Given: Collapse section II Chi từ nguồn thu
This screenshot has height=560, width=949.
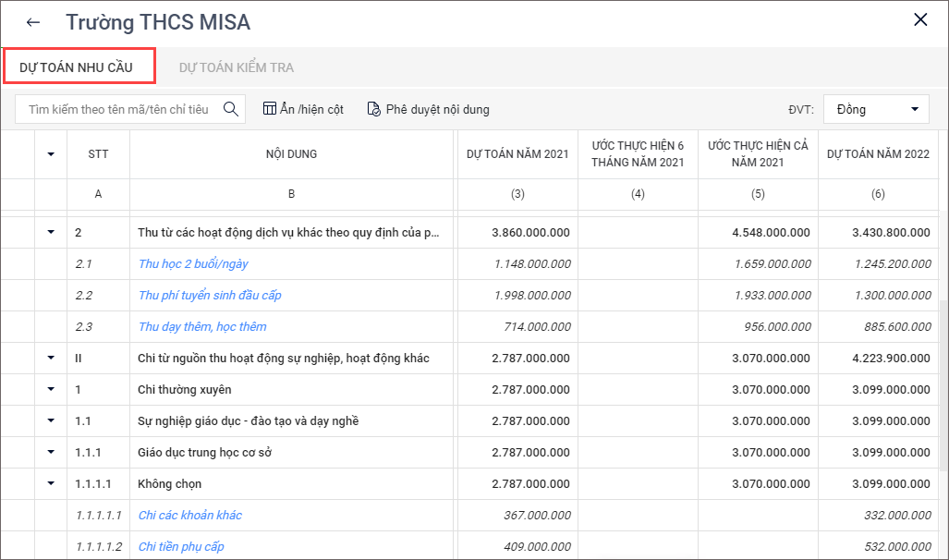Looking at the screenshot, I should 51,358.
